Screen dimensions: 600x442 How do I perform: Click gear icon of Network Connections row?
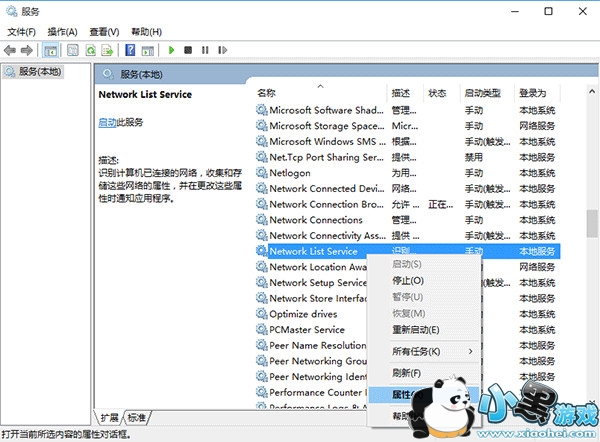262,220
